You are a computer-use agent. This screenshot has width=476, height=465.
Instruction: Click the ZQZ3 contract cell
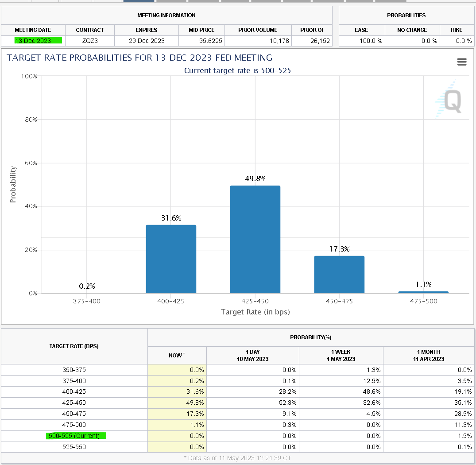[x=90, y=41]
